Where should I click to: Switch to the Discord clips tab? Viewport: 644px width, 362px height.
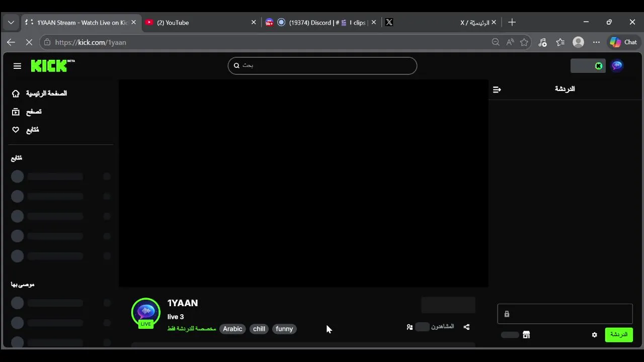pyautogui.click(x=322, y=23)
